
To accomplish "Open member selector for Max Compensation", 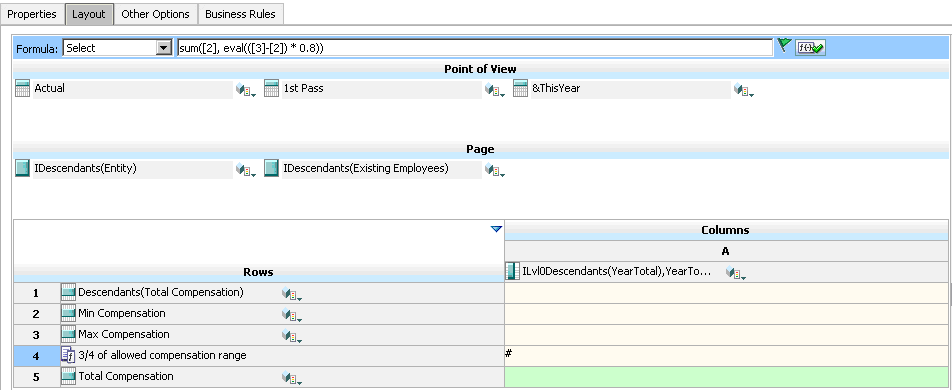I will click(x=292, y=336).
